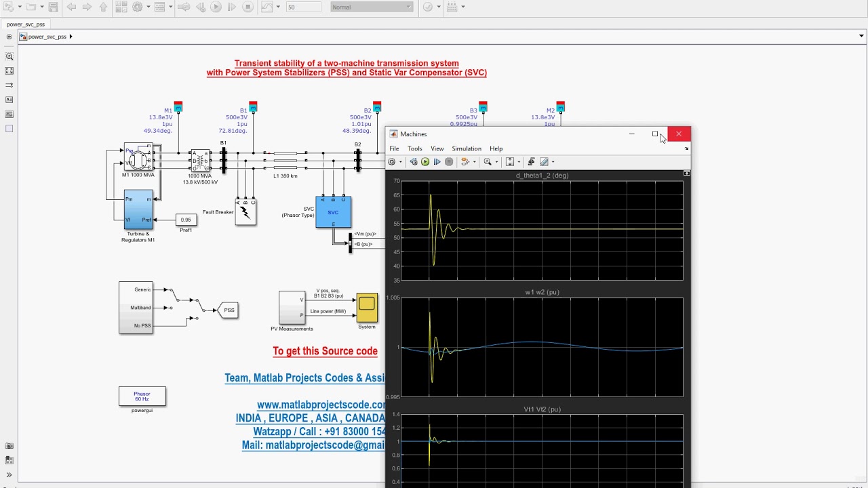Screen dimensions: 868x488
Task: Maximize the d_theta1_2 axes in scope
Action: tap(686, 174)
